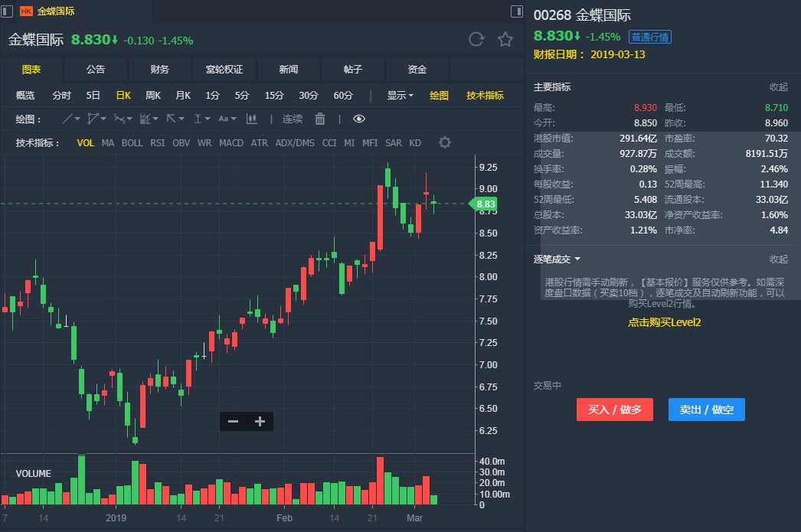Viewport: 801px width, 532px height.
Task: Enable the MACD indicator
Action: coord(231,142)
